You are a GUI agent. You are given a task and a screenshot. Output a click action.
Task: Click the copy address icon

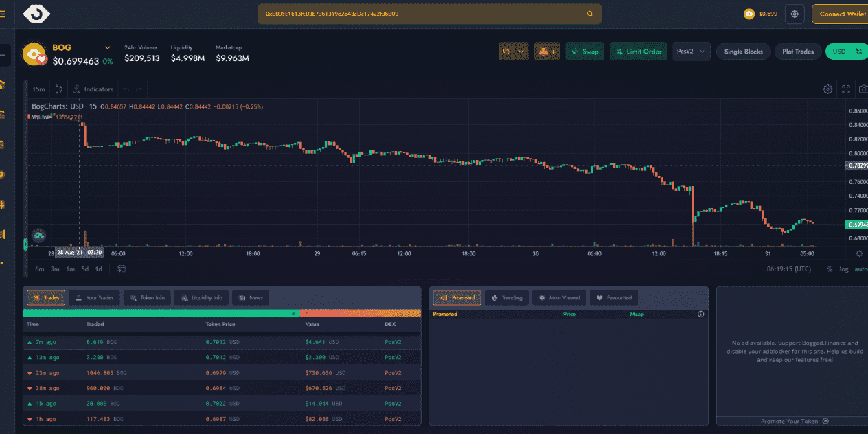point(507,52)
